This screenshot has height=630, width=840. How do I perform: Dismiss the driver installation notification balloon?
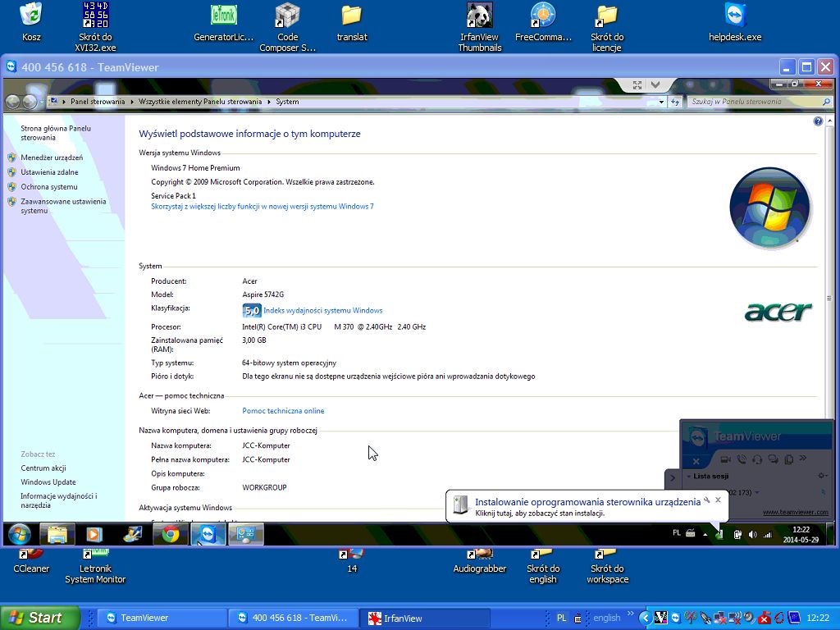[x=718, y=500]
